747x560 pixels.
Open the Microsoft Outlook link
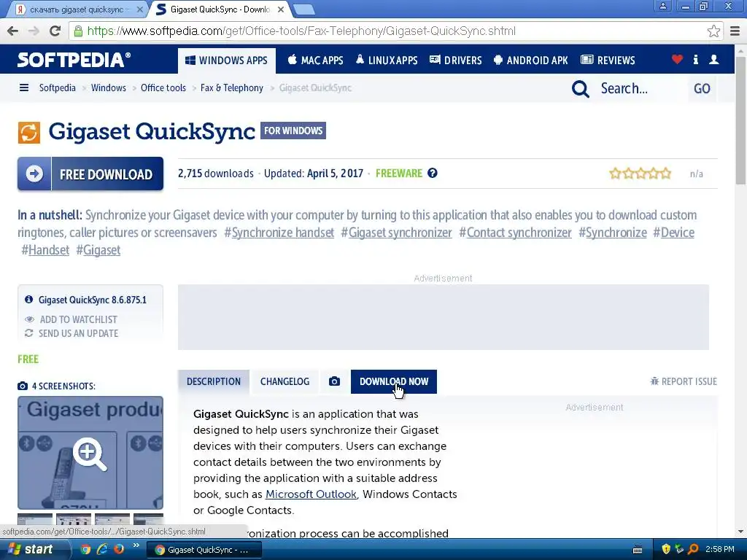coord(311,494)
